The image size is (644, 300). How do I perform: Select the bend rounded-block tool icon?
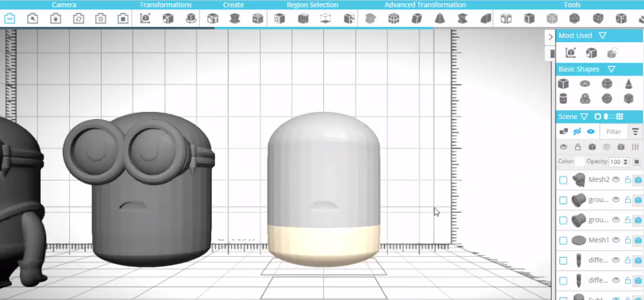pyautogui.click(x=486, y=19)
